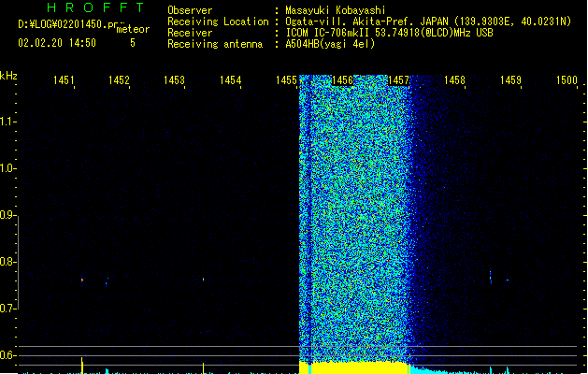Click observer name Masayuki Kobayashi
The height and width of the screenshot is (374, 588).
(x=336, y=10)
